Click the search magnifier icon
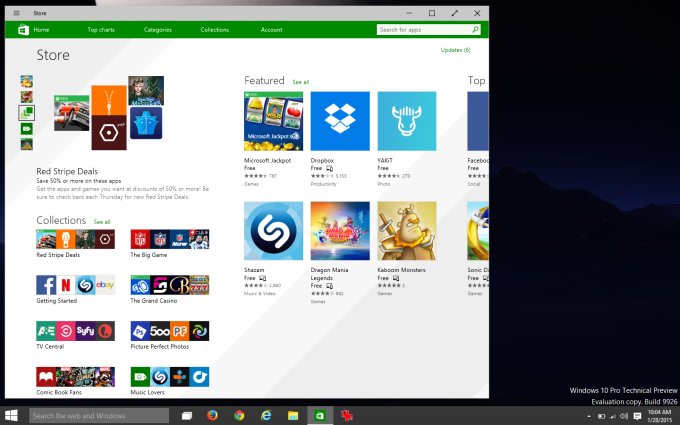The height and width of the screenshot is (425, 680). pos(480,30)
